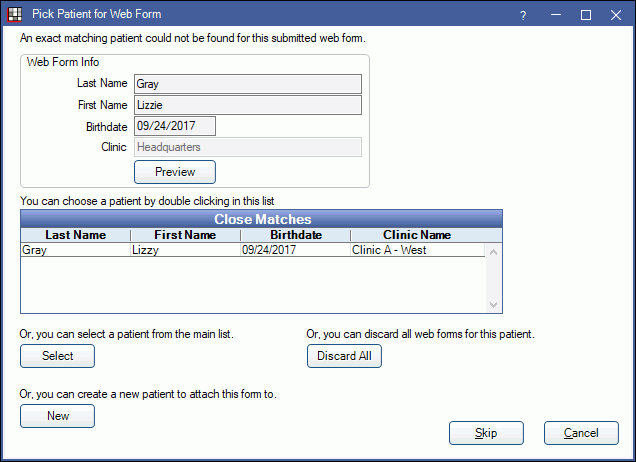Skip this web form
The width and height of the screenshot is (636, 462).
tap(486, 433)
